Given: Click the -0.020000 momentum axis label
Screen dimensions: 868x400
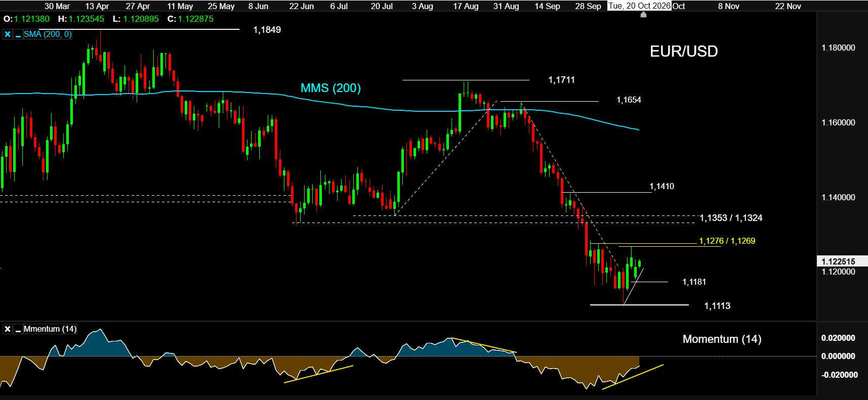Looking at the screenshot, I should [840, 375].
